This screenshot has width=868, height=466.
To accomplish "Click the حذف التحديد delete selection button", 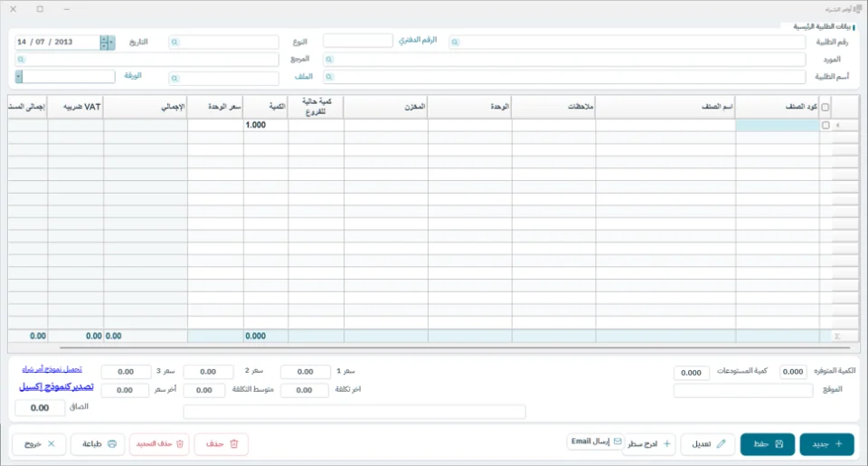I will [159, 444].
